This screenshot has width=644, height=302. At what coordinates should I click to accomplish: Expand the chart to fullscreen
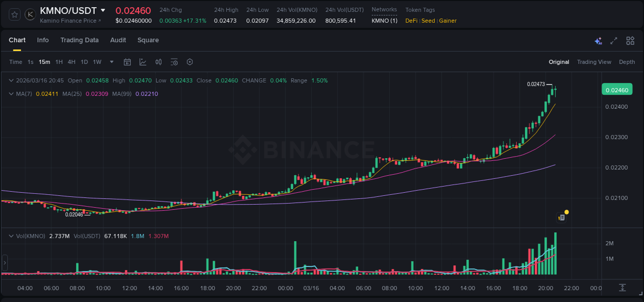click(614, 40)
